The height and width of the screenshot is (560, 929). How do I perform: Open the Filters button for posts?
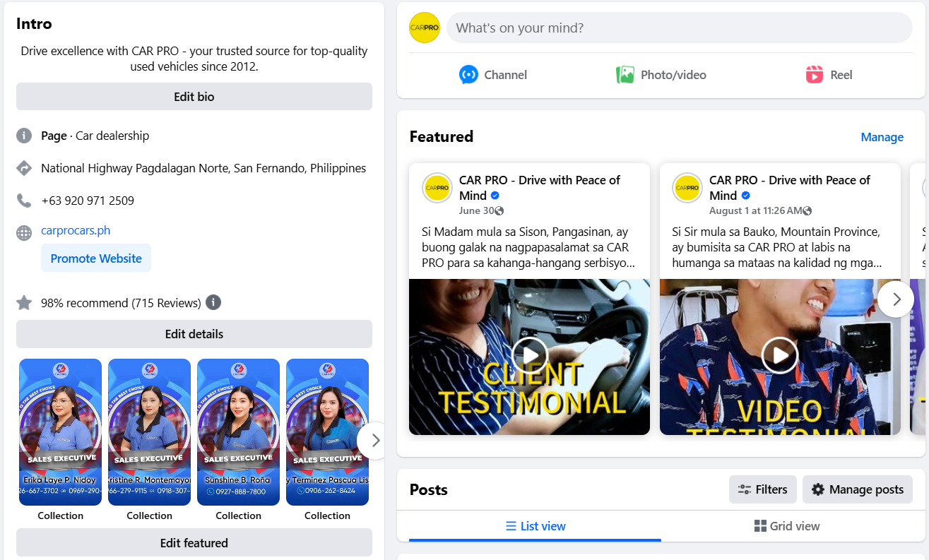(763, 489)
